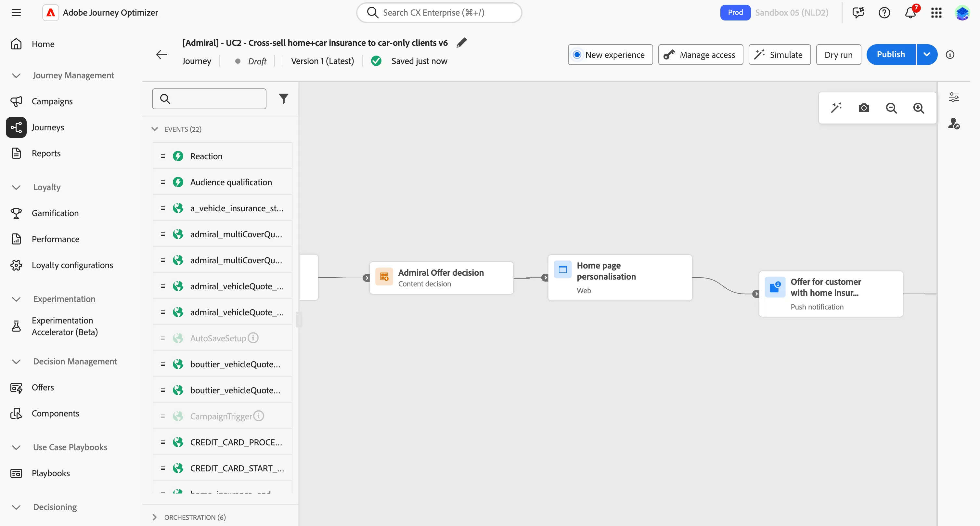This screenshot has width=980, height=526.
Task: Open the profile attributes person icon
Action: 953,123
